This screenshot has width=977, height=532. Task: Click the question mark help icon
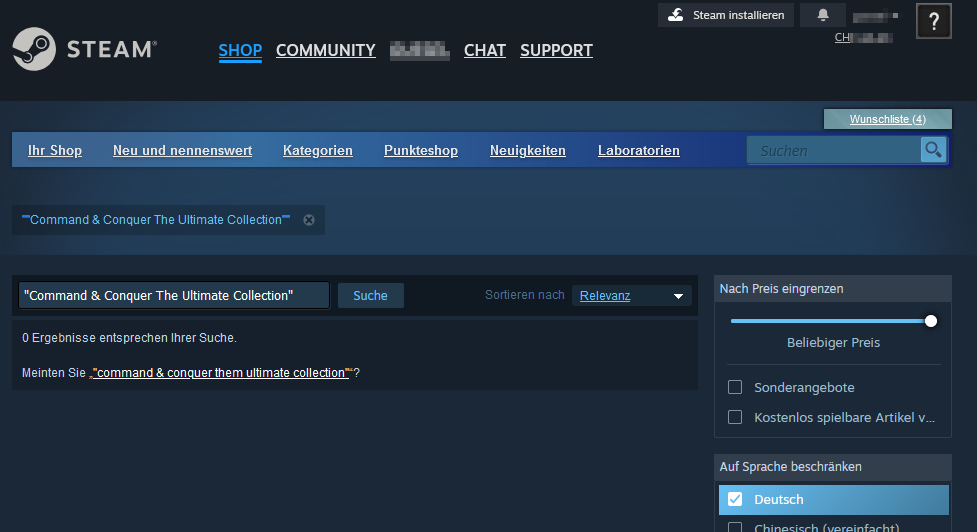coord(933,21)
